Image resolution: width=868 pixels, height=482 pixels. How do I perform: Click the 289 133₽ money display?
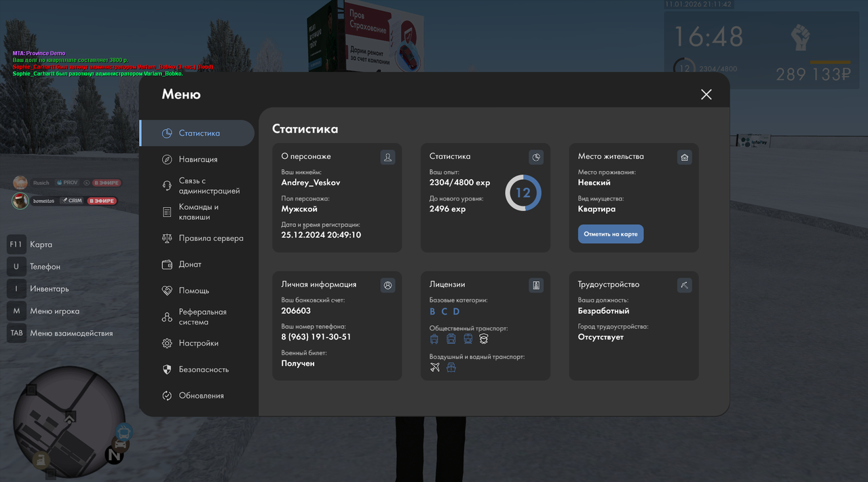[x=813, y=74]
